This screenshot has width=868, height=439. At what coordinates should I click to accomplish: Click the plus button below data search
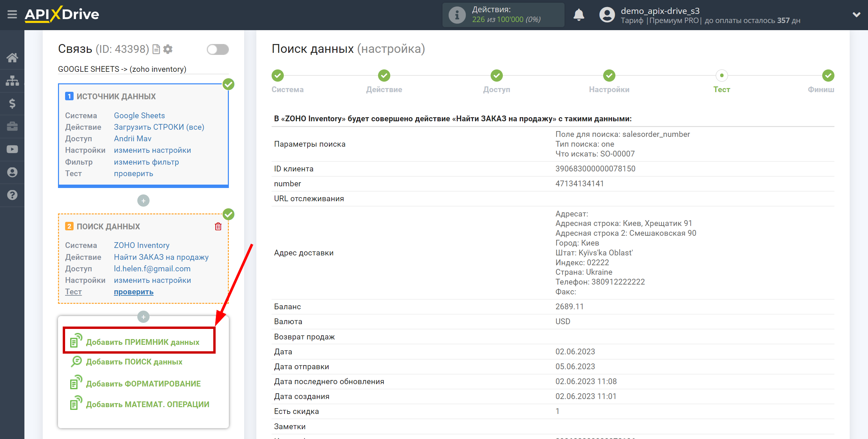pos(143,317)
